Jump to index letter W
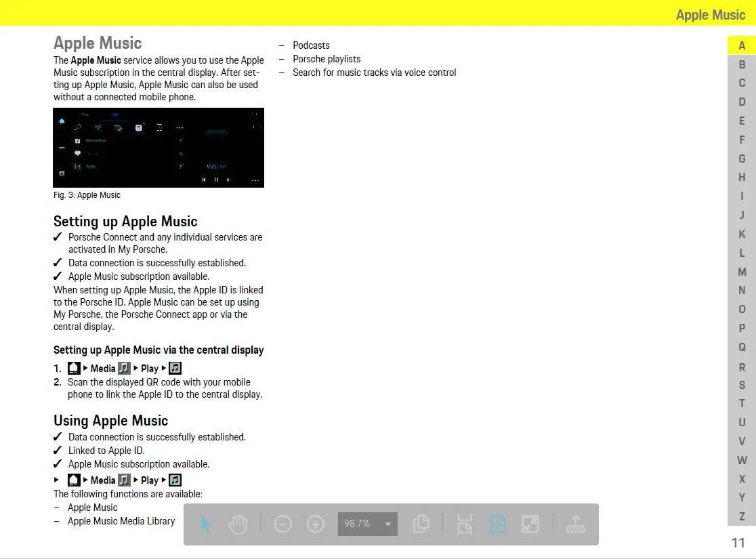 pos(742,460)
